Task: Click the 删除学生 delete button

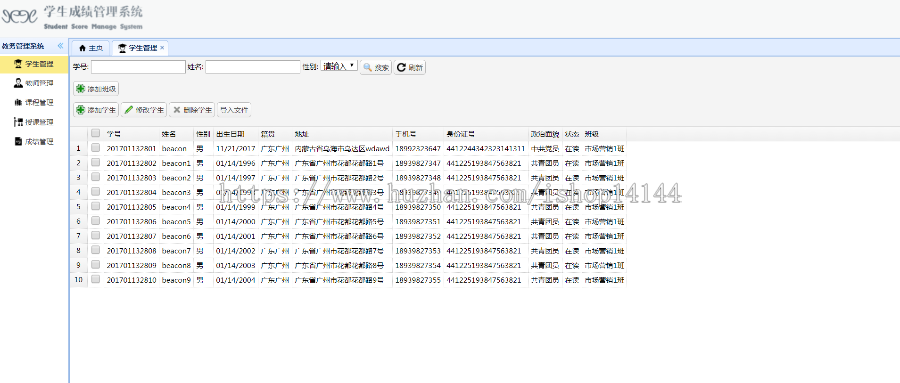Action: point(192,110)
